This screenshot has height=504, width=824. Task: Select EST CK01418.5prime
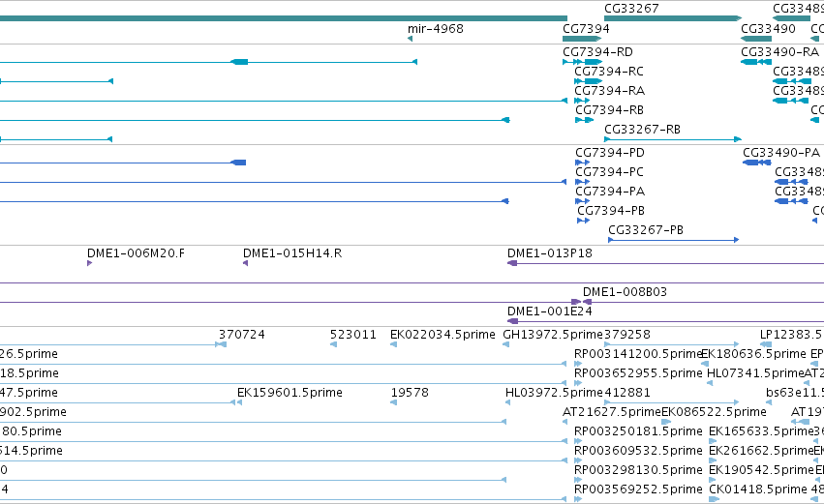758,490
